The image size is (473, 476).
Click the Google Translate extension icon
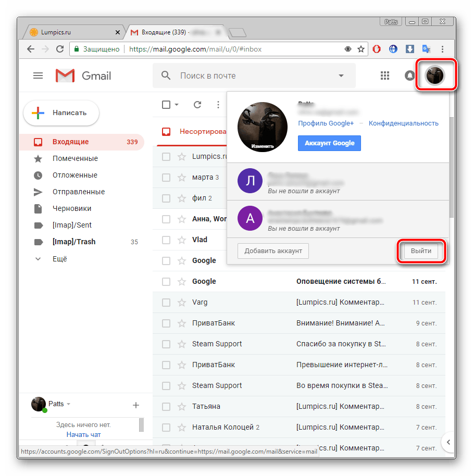click(426, 49)
